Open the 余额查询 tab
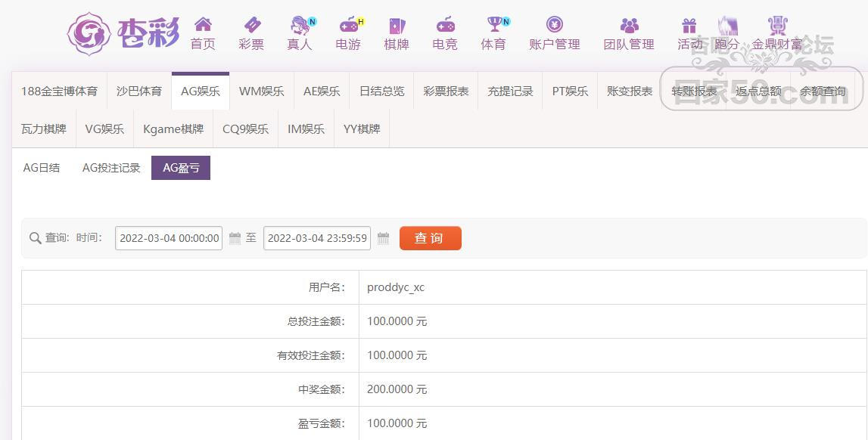The height and width of the screenshot is (440, 868). [823, 91]
